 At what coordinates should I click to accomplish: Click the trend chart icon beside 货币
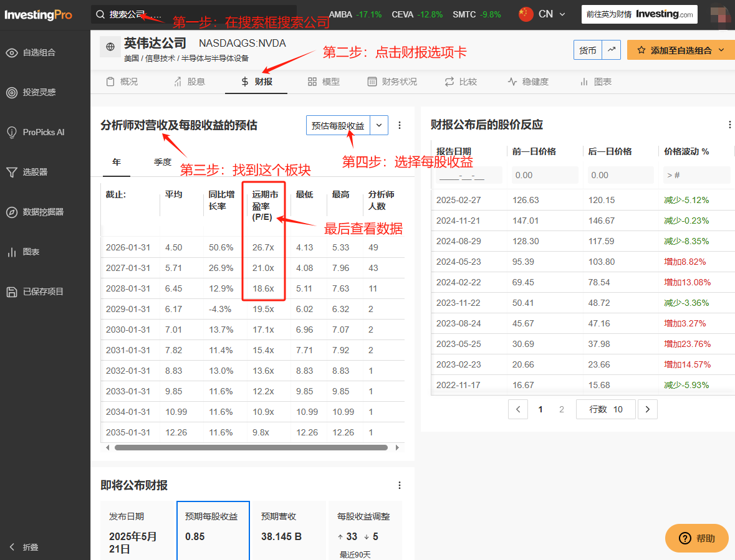pos(612,50)
